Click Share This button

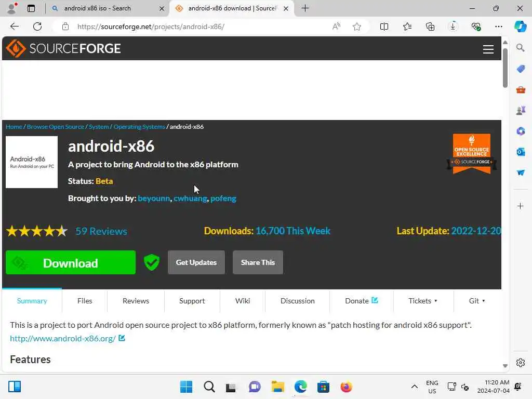pyautogui.click(x=258, y=262)
